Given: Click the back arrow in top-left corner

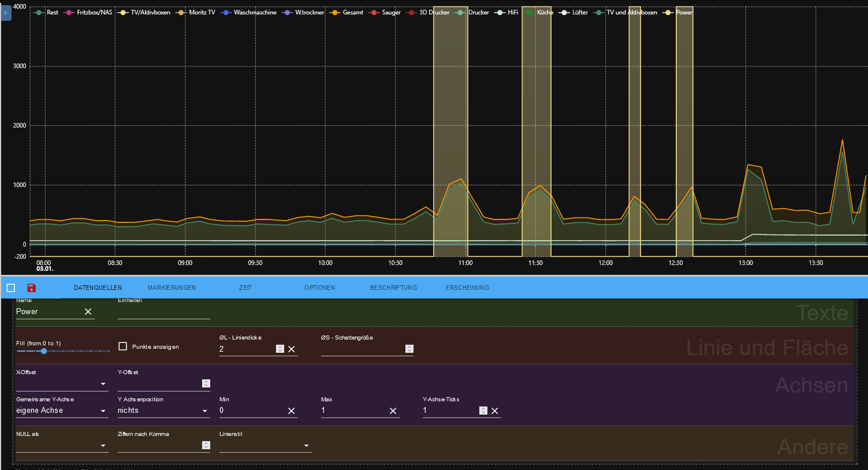Looking at the screenshot, I should 6,13.
